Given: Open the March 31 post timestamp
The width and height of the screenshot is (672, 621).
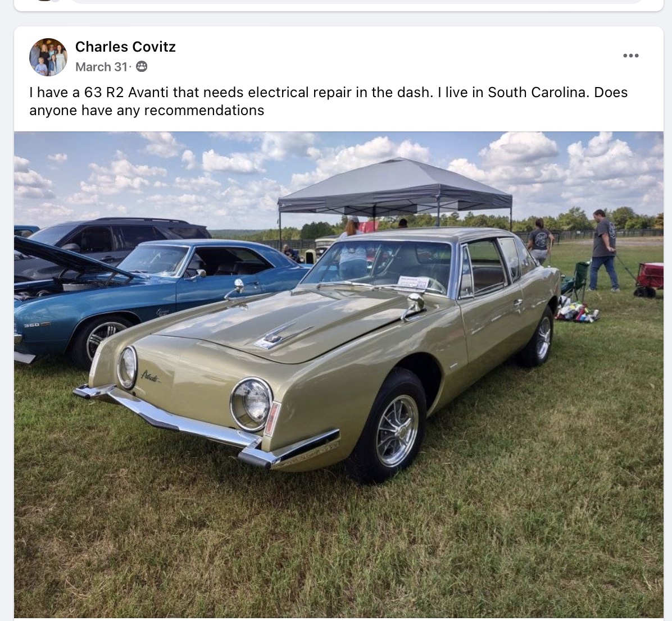Looking at the screenshot, I should (x=101, y=67).
